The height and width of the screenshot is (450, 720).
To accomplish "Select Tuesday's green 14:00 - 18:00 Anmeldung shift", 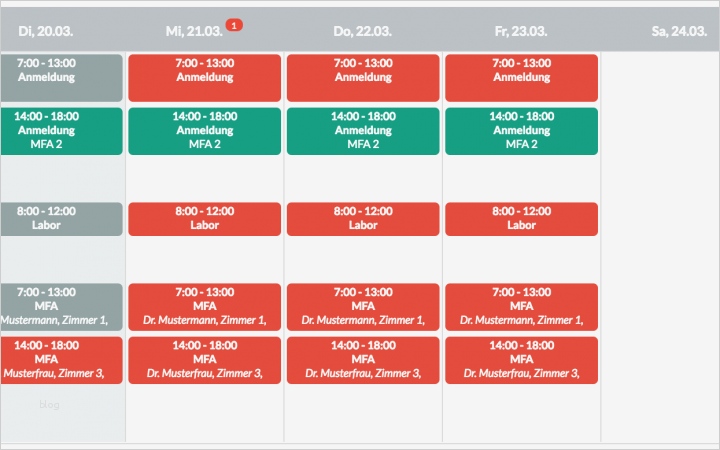I will 61,131.
